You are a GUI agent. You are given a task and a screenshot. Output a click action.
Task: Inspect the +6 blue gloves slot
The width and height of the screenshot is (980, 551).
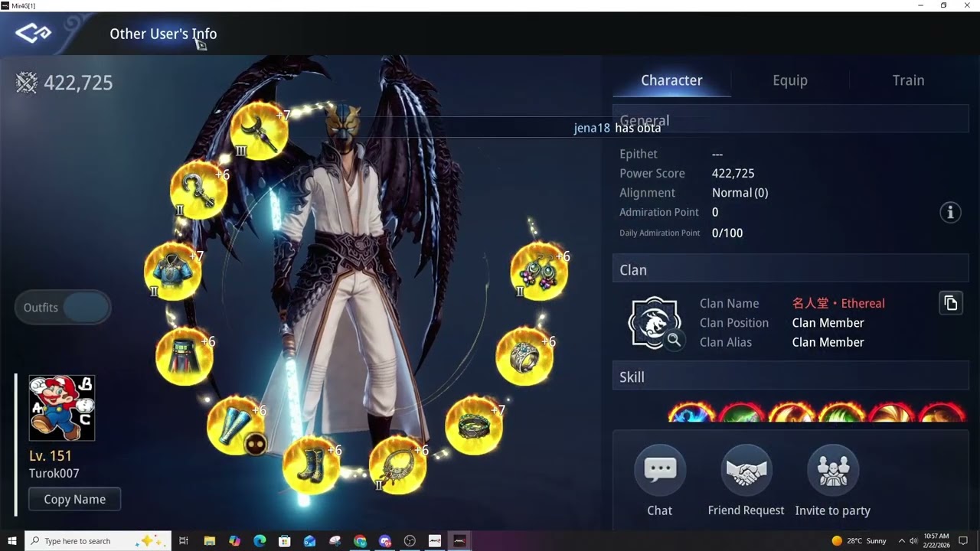235,425
